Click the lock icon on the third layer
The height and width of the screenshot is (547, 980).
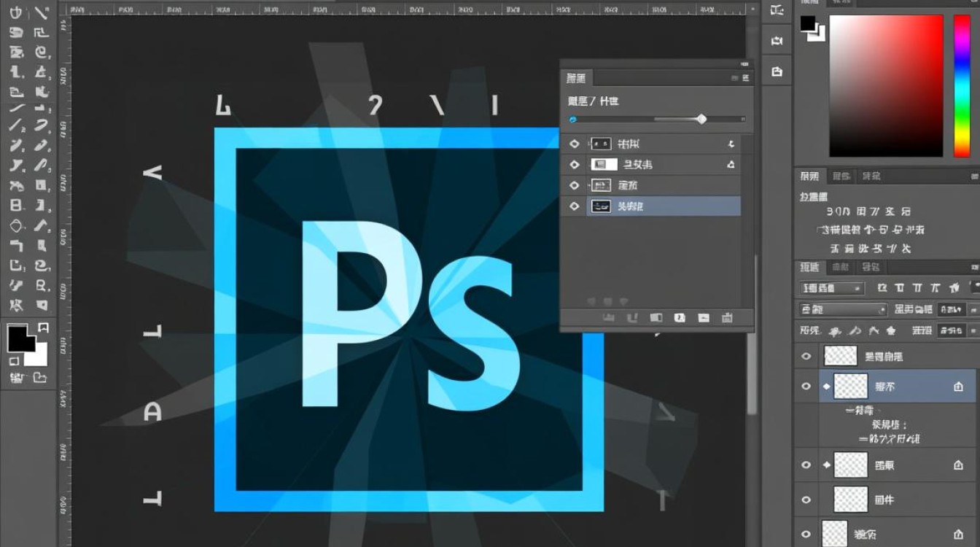coord(959,465)
